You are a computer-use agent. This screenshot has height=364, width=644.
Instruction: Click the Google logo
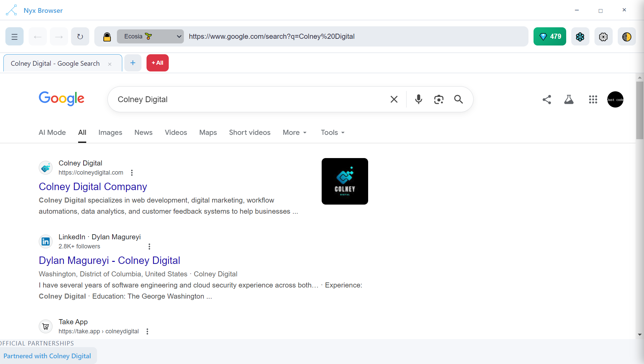(x=62, y=99)
